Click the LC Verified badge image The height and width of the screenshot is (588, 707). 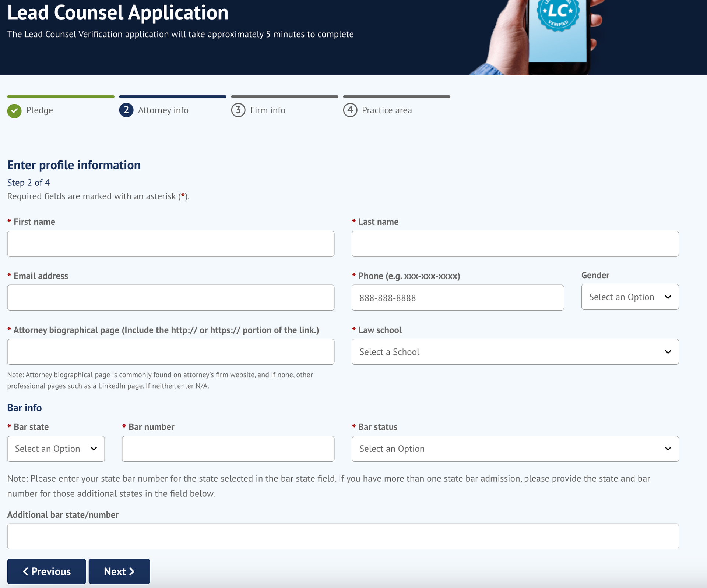(x=558, y=13)
